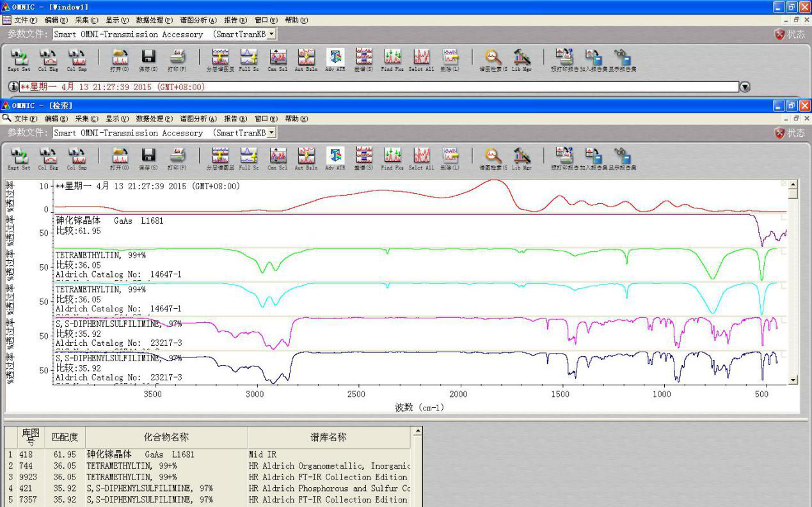Click Expt Set icon in Window1 toolbar
Screen dimensions: 812x507
[x=19, y=59]
